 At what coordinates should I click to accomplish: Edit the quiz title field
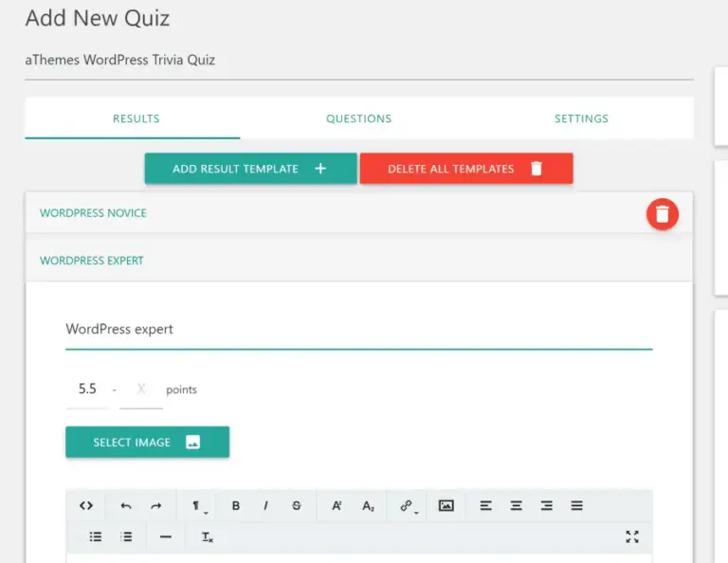click(359, 61)
